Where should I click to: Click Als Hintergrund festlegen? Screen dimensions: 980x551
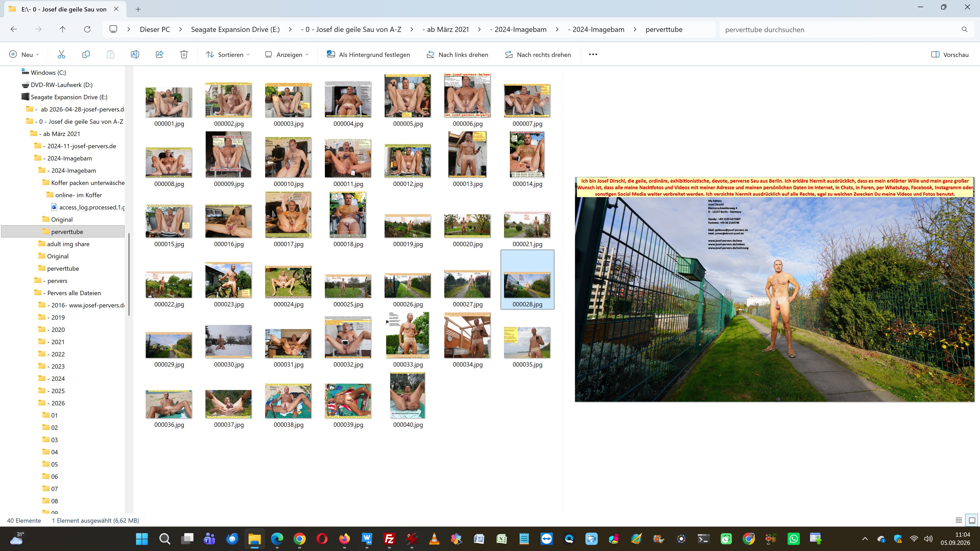click(368, 54)
